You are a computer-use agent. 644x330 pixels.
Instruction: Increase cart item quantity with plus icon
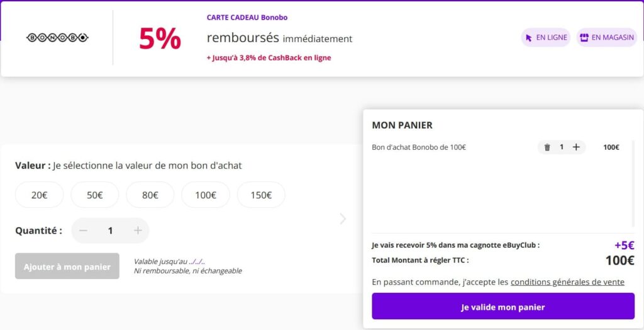point(576,147)
